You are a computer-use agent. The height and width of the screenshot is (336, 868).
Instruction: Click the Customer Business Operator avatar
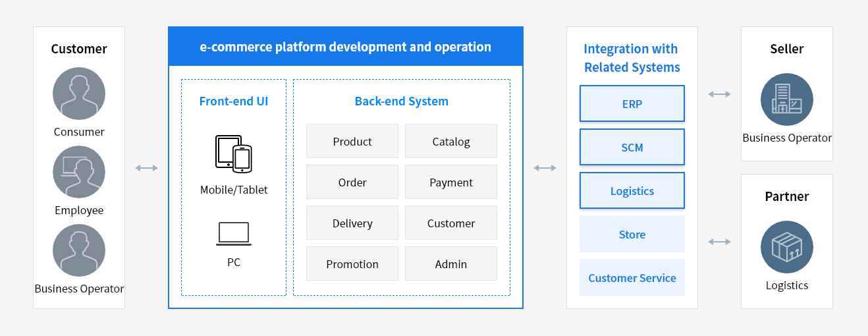[x=79, y=251]
